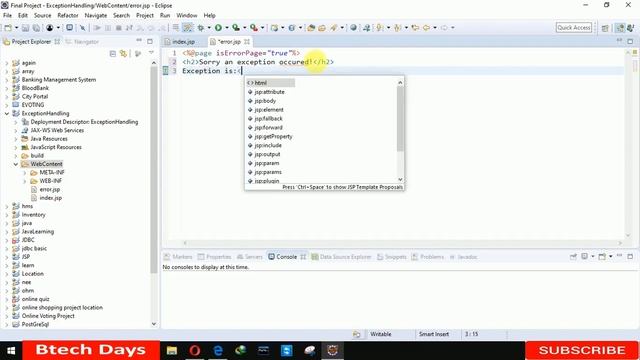This screenshot has height=360, width=640.
Task: Go to Previous Annotation icon
Action: click(x=398, y=28)
